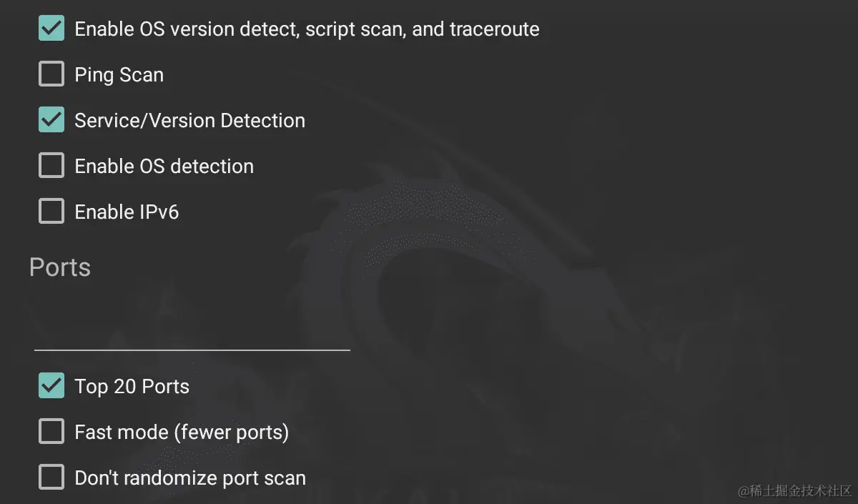Screen dimensions: 858x504
Task: Click the 'Don't randomize port scan' label
Action: (190, 478)
